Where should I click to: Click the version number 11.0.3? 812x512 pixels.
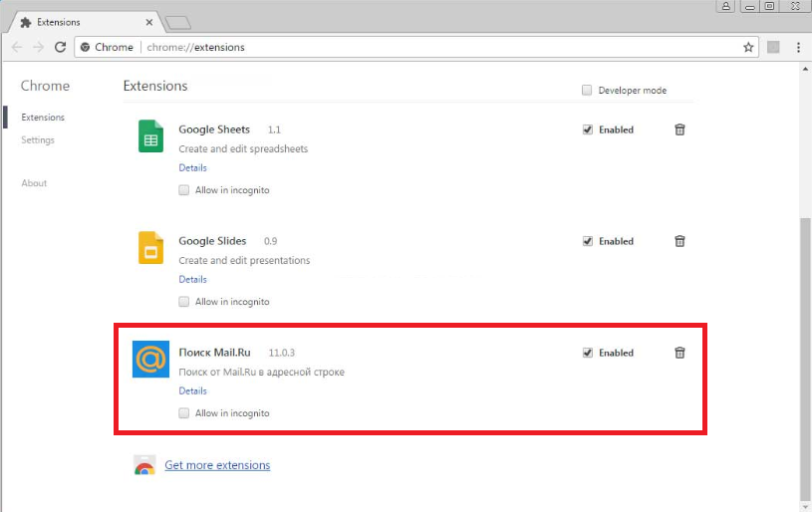(x=282, y=353)
